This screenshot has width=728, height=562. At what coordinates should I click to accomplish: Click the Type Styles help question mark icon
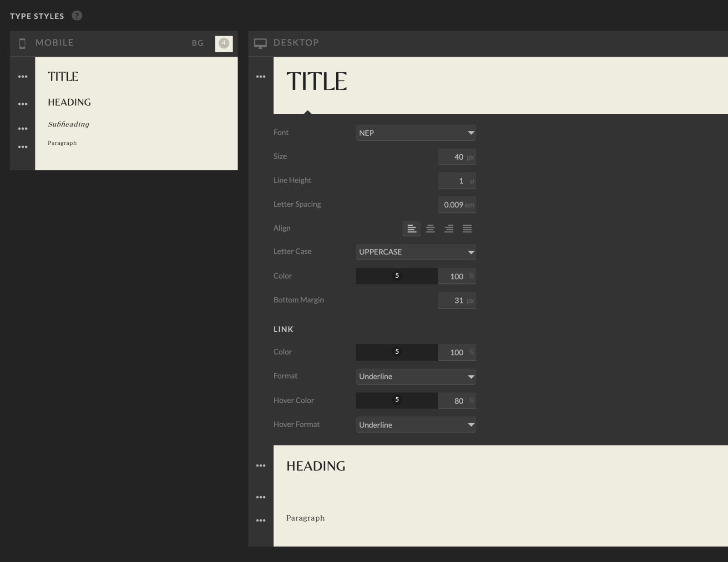[x=77, y=16]
